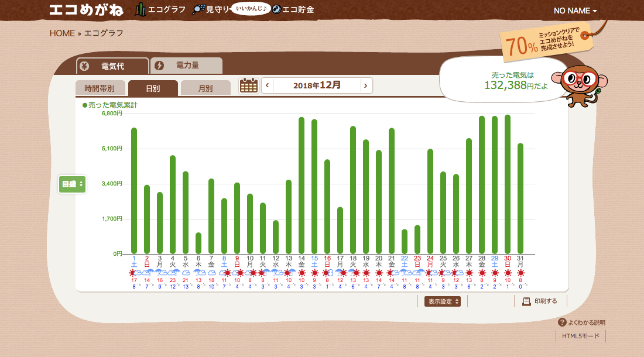Image resolution: width=644 pixels, height=357 pixels.
Task: Open the calendar date picker icon
Action: tap(248, 86)
